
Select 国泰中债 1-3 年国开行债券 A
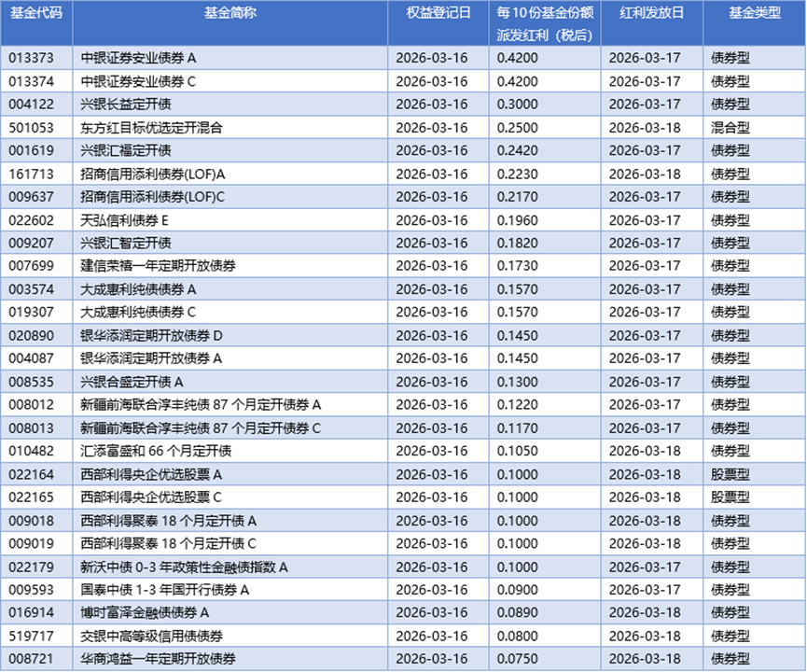(x=165, y=590)
